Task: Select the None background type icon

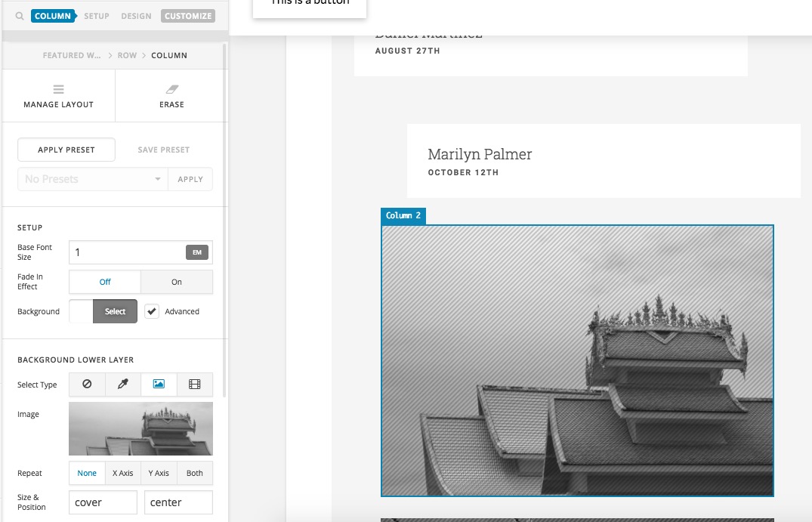Action: point(87,385)
